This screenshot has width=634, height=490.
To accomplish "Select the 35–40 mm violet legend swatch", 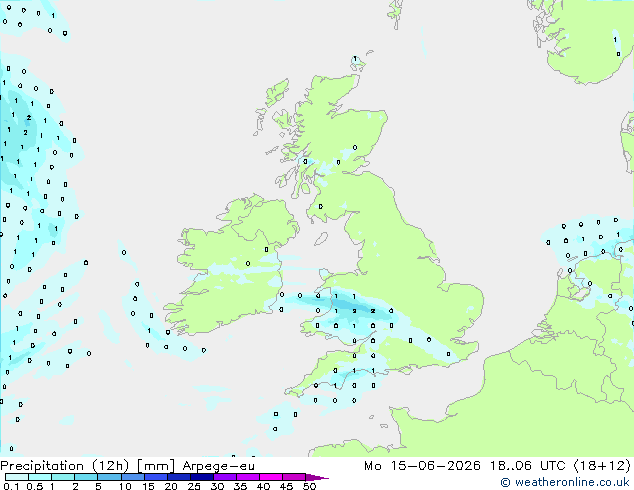I will (x=248, y=477).
